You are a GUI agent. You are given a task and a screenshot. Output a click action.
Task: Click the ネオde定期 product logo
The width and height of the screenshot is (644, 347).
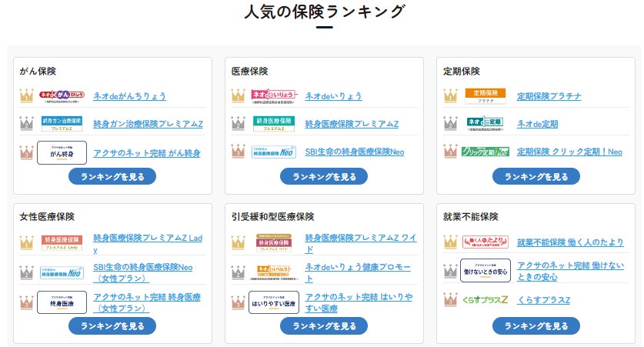(486, 124)
